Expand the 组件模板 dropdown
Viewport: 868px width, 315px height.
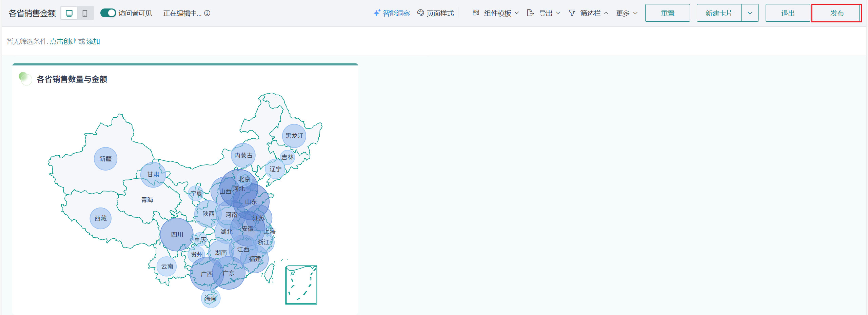[517, 13]
